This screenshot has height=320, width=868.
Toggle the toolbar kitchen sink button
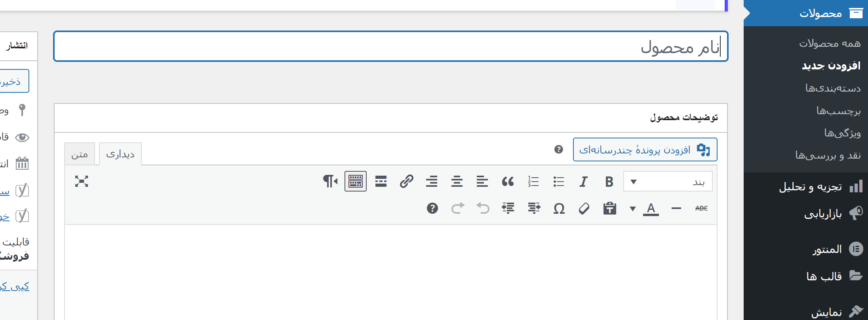pos(356,182)
